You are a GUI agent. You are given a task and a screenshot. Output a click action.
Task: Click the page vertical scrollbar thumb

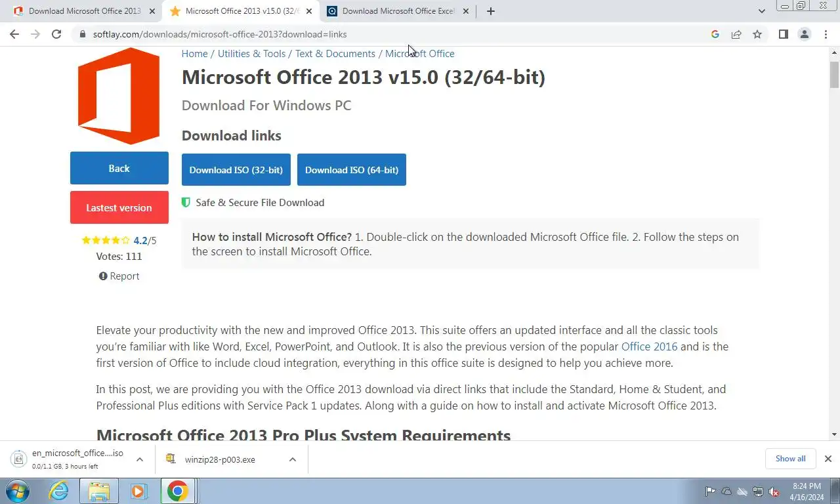coord(834,74)
